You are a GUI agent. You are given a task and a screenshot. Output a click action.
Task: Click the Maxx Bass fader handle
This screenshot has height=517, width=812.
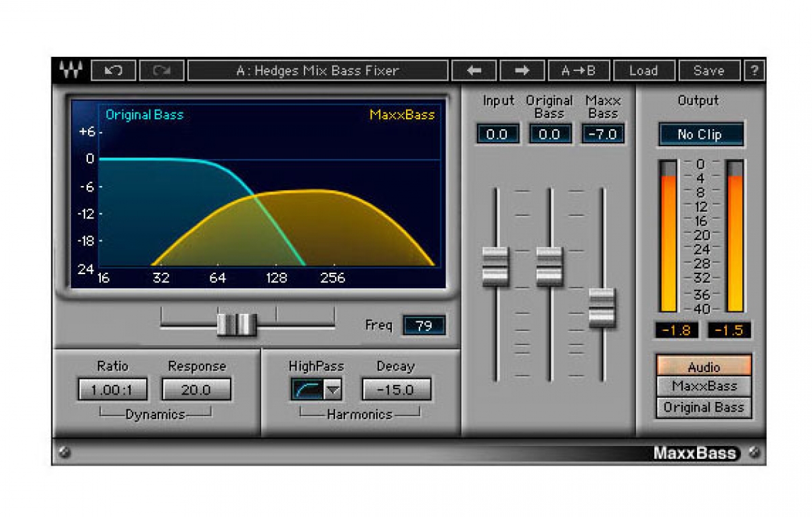(x=602, y=308)
